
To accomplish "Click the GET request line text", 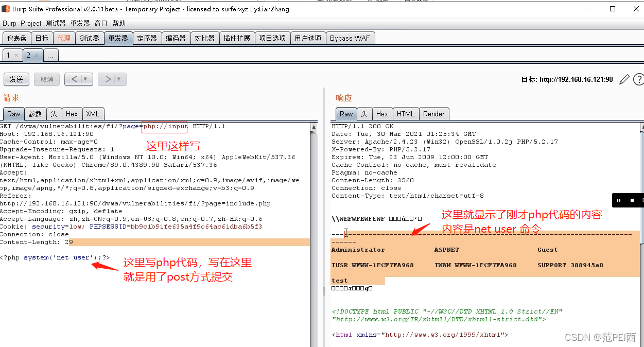I will (113, 126).
